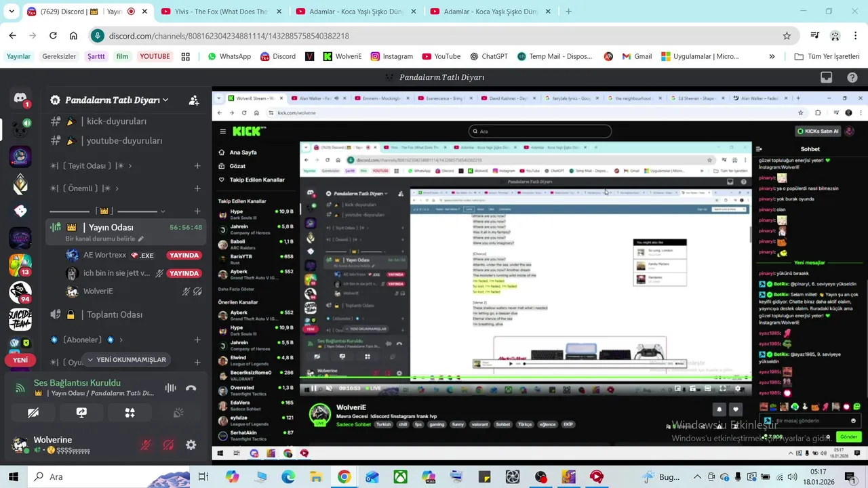Toggle the Discord microphone mute
The image size is (868, 488).
pos(146,445)
